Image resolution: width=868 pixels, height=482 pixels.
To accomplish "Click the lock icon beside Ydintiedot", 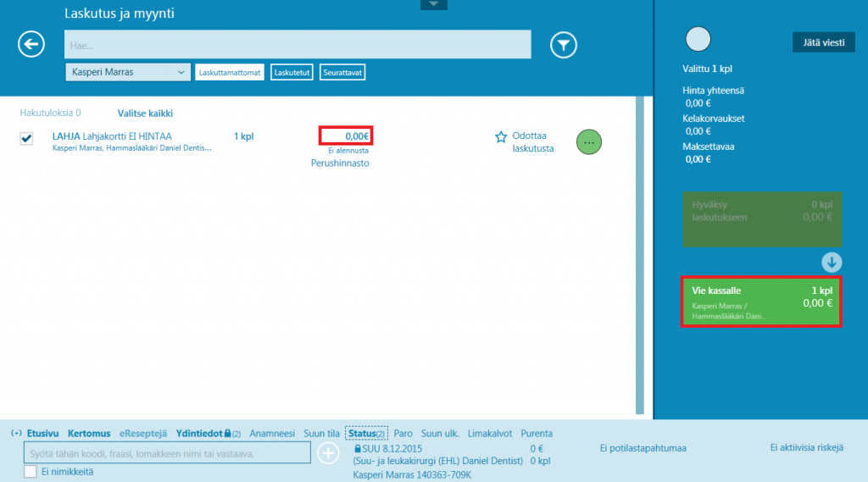I will 227,434.
